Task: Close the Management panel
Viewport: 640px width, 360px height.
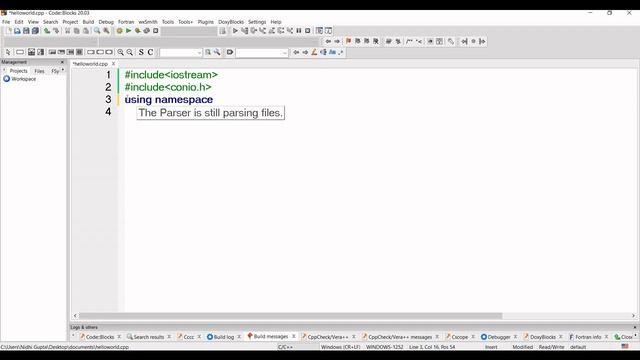Action: [x=62, y=62]
